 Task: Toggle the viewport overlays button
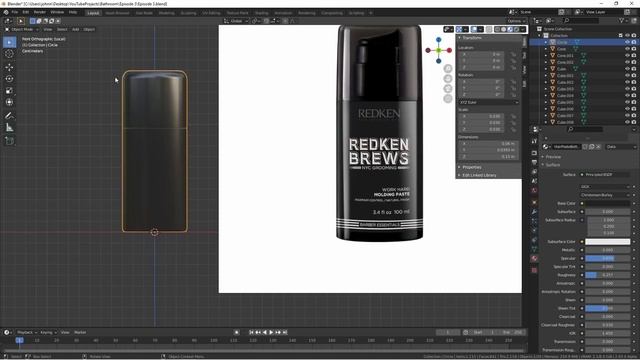474,29
